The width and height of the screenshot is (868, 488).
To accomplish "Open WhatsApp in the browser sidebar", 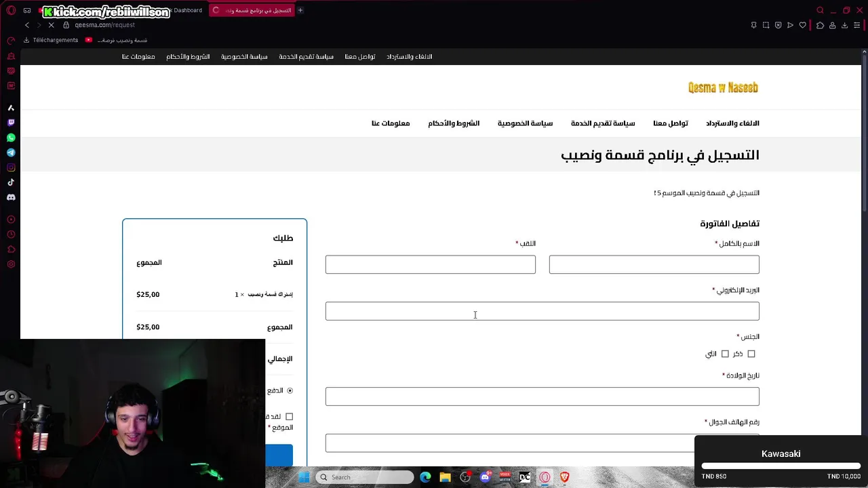I will 11,138.
